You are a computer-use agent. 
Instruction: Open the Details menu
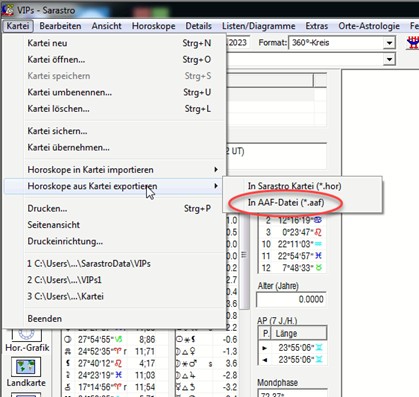click(x=199, y=26)
